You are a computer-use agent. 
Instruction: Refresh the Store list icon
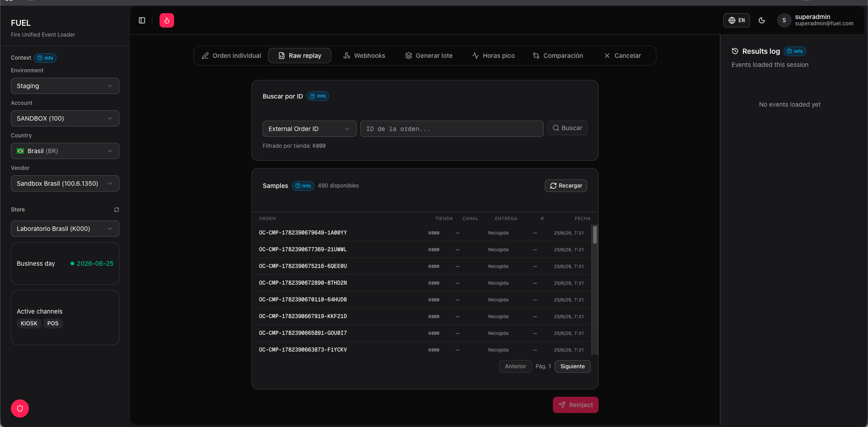(x=117, y=210)
